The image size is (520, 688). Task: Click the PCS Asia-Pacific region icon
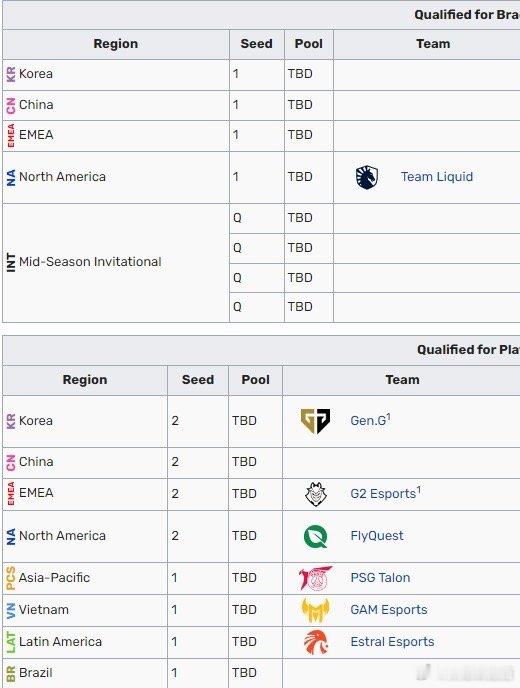pyautogui.click(x=11, y=578)
